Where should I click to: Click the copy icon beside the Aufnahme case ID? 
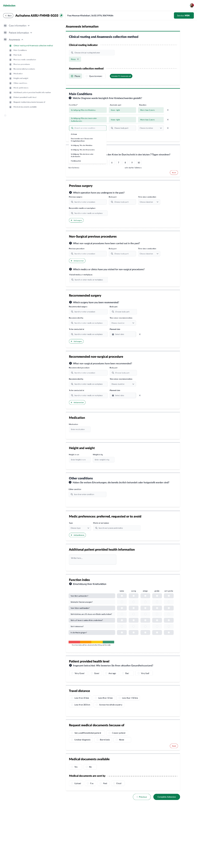coord(61,15)
